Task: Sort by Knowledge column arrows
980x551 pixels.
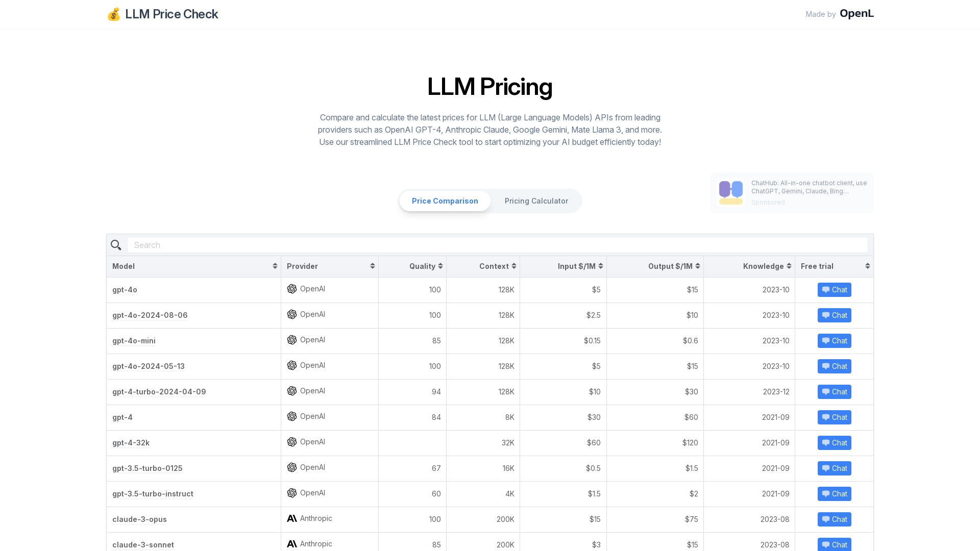Action: pos(789,266)
